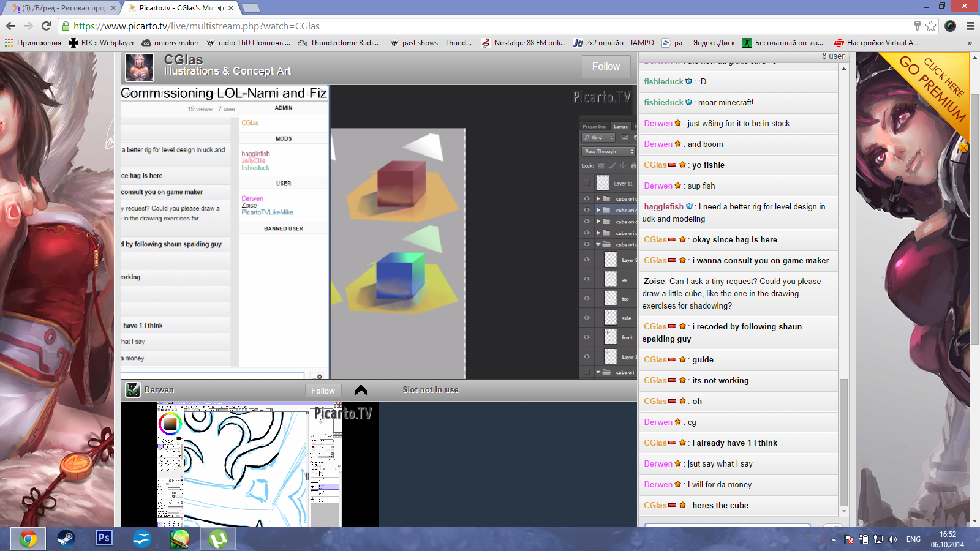Image resolution: width=980 pixels, height=551 pixels.
Task: Open the 2x2 онлайн - JAMPO bookmark
Action: (x=614, y=43)
